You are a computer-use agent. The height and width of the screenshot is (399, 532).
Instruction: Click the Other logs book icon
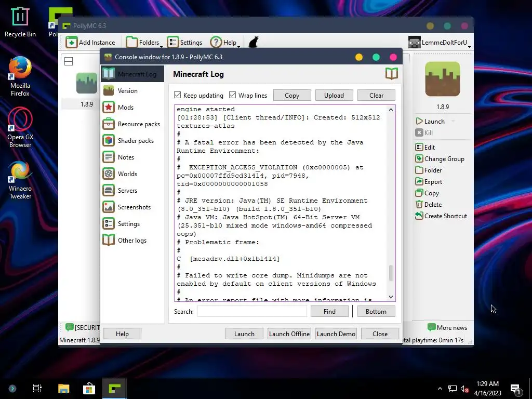point(109,240)
